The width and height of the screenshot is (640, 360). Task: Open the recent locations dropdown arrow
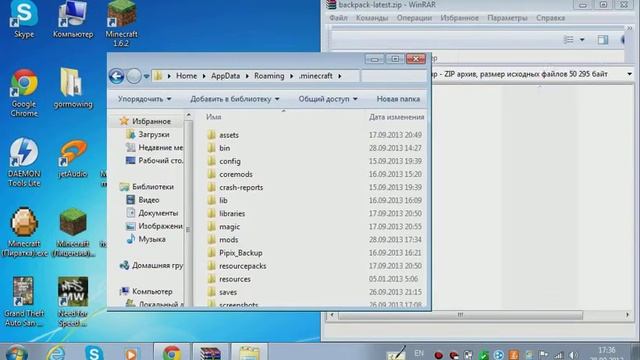[147, 76]
